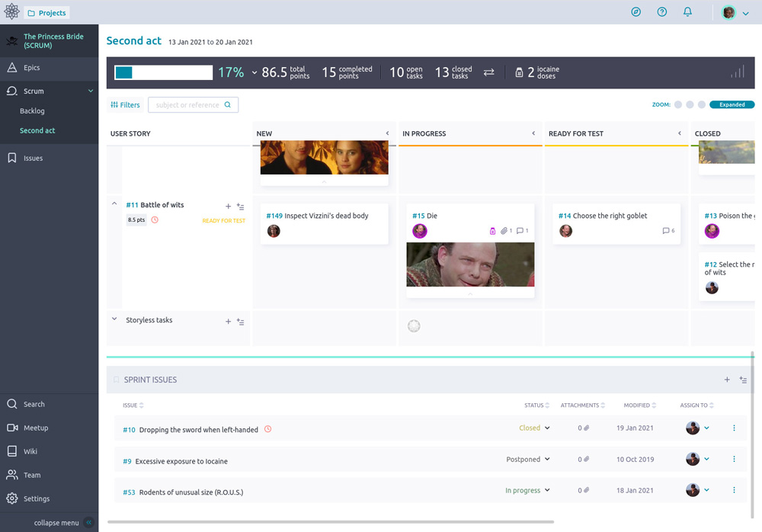Screen dimensions: 762x532
Task: Sort issues by MODIFIED column
Action: point(639,405)
